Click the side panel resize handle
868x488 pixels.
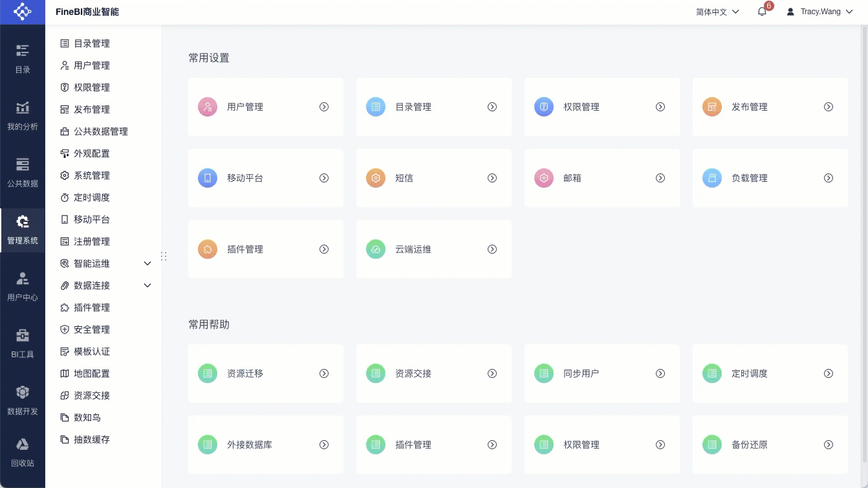[164, 256]
